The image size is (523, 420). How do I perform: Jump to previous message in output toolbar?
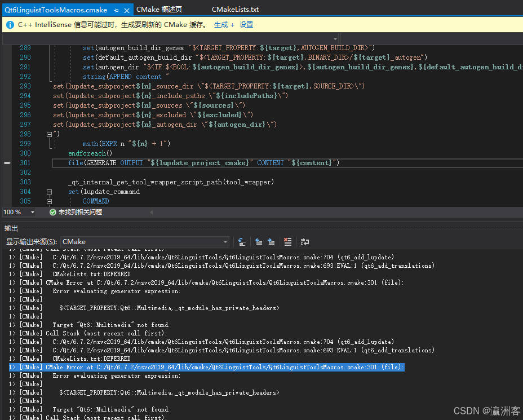(x=259, y=241)
